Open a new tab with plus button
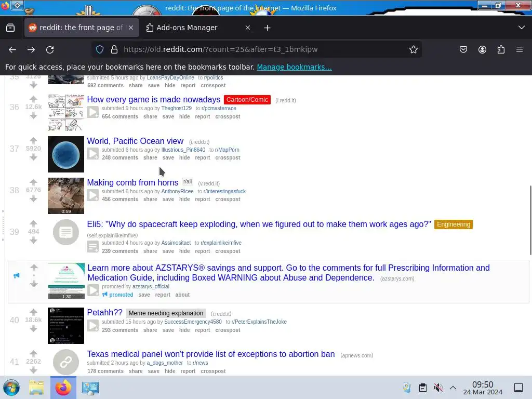The image size is (532, 399). coord(268,28)
